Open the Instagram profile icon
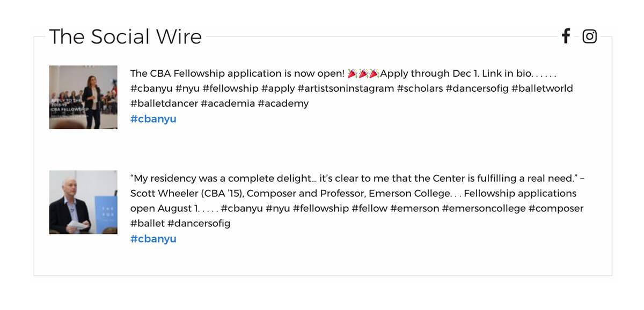This screenshot has height=310, width=644. (589, 36)
